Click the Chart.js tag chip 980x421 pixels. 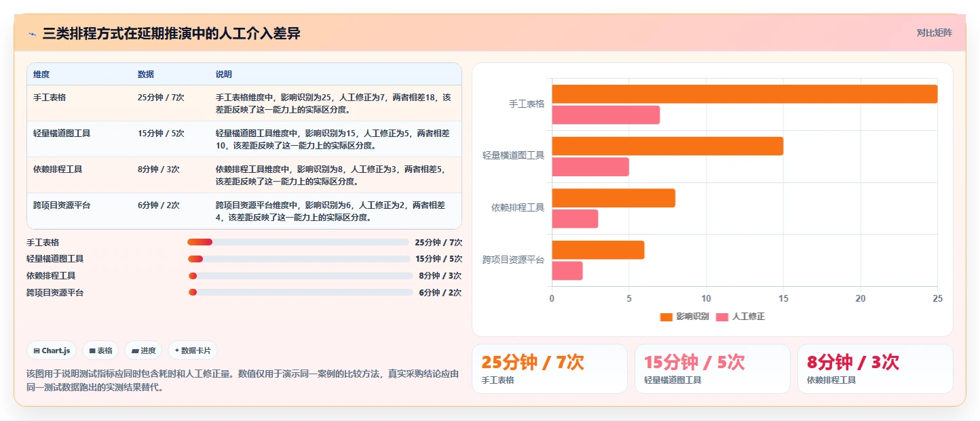(52, 350)
